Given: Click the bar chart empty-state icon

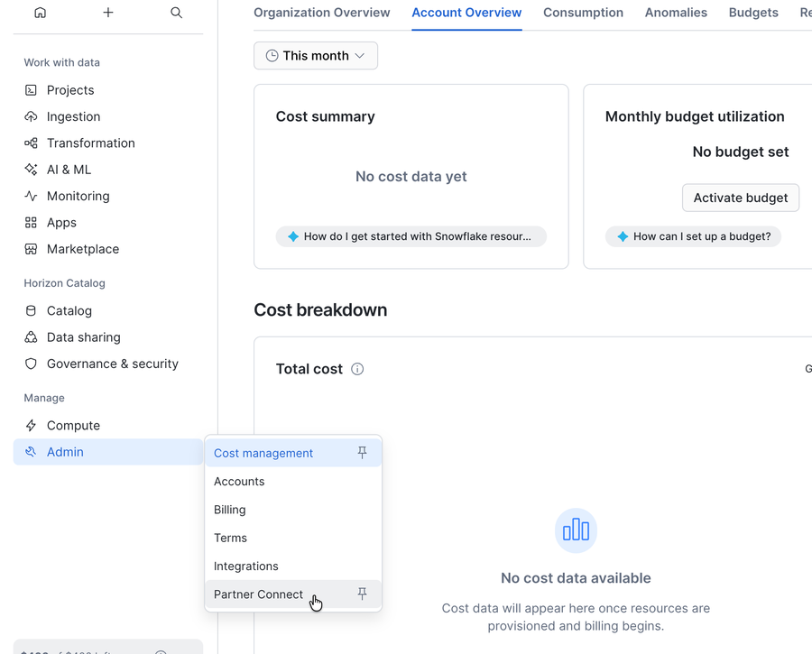Looking at the screenshot, I should point(576,530).
